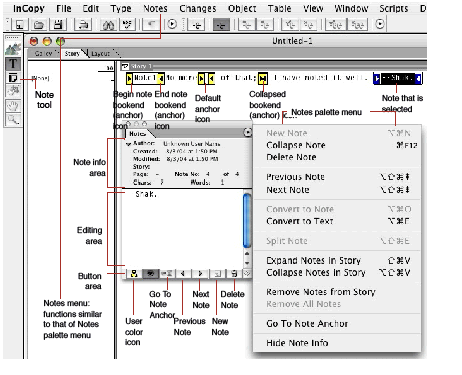462x375 pixels.
Task: Click the Next Note arrow palette button
Action: point(200,274)
